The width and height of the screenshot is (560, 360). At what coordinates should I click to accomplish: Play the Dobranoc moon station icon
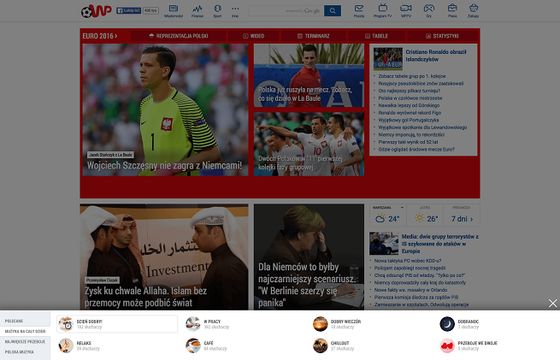[447, 324]
